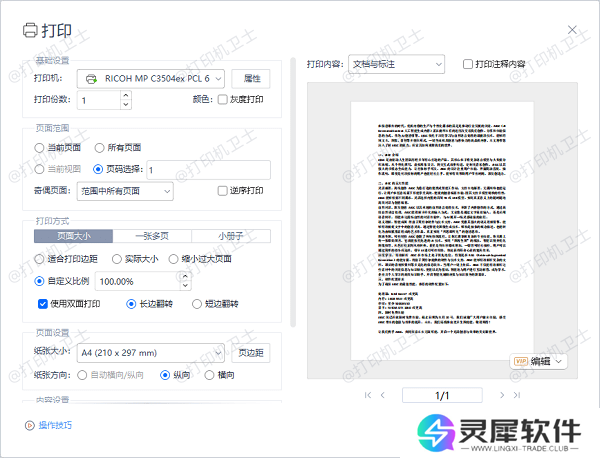Select 适合打印边距 option
The image size is (600, 458).
[39, 259]
